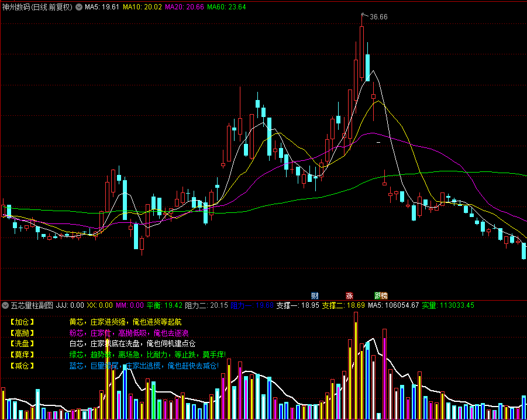Click the red 涨 event marker icon
This screenshot has height=420, width=527.
[x=350, y=295]
